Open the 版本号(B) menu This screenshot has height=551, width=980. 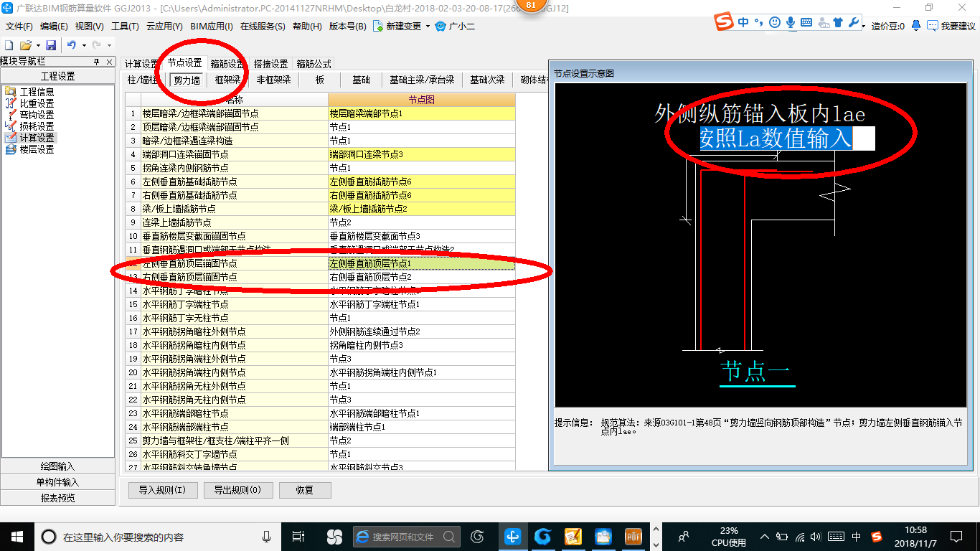point(348,27)
